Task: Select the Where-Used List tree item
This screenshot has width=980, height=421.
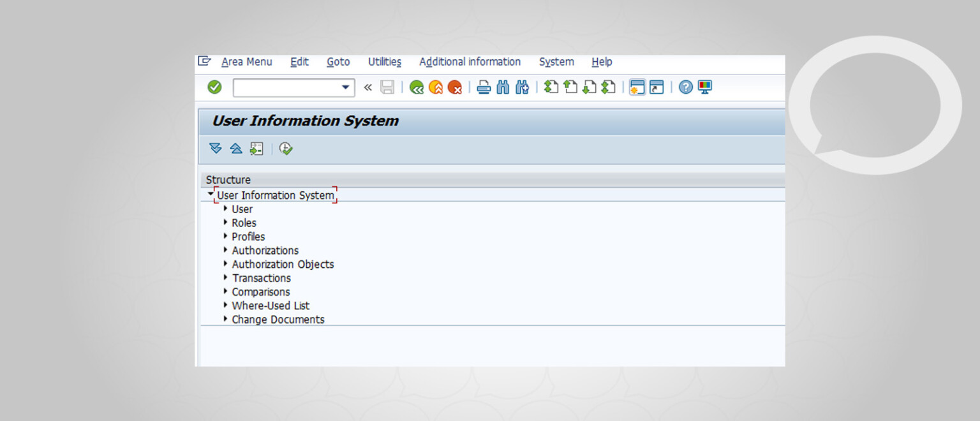Action: click(x=271, y=306)
